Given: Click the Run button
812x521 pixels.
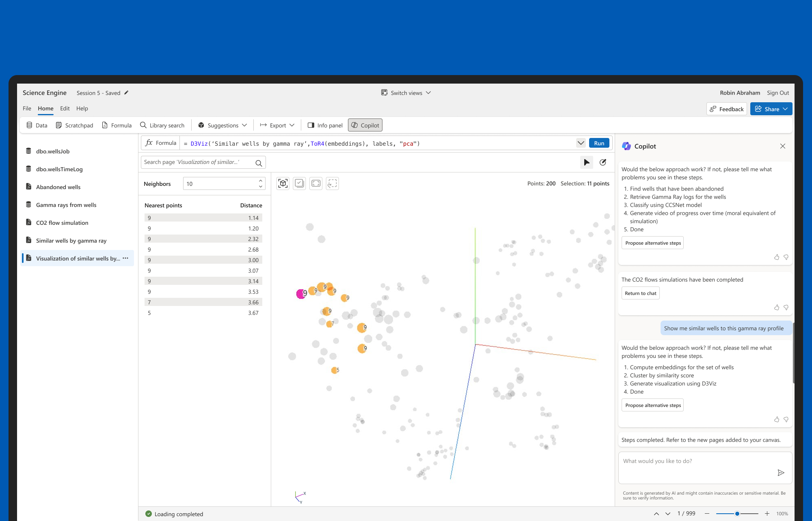Looking at the screenshot, I should 599,143.
